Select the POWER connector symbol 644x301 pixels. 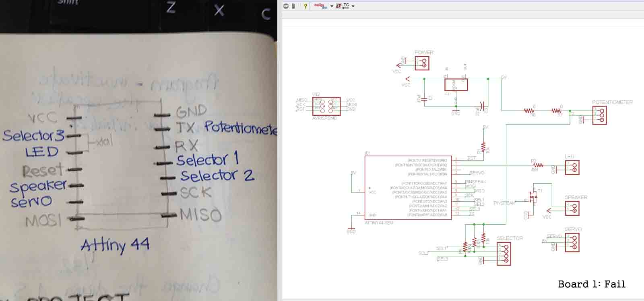tap(422, 63)
